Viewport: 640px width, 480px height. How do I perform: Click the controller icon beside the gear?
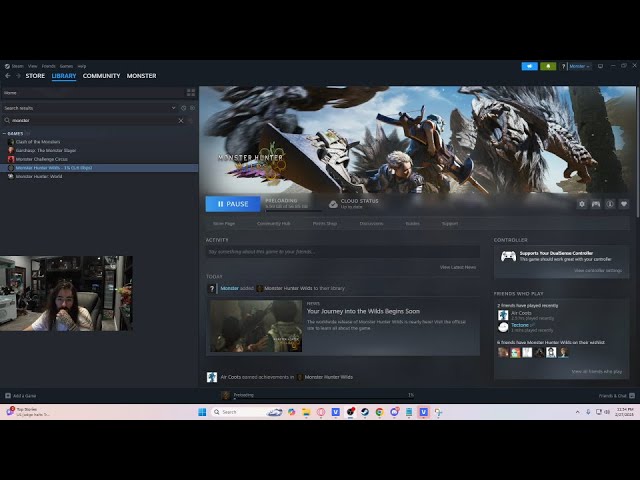pyautogui.click(x=596, y=204)
